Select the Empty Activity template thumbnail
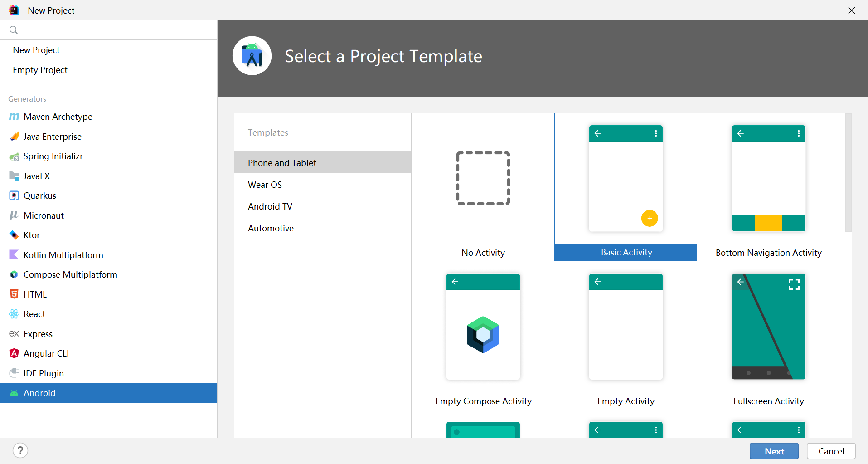868x464 pixels. click(x=626, y=327)
